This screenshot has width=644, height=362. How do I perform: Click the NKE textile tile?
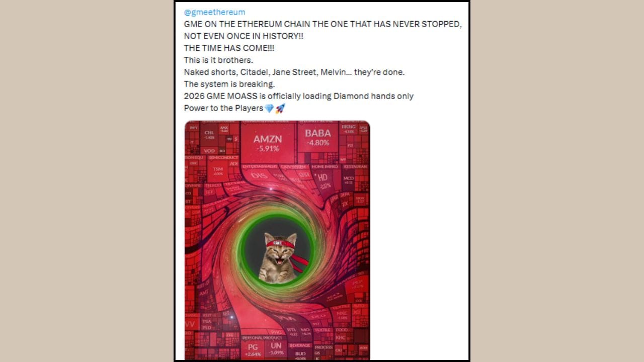coord(343,314)
